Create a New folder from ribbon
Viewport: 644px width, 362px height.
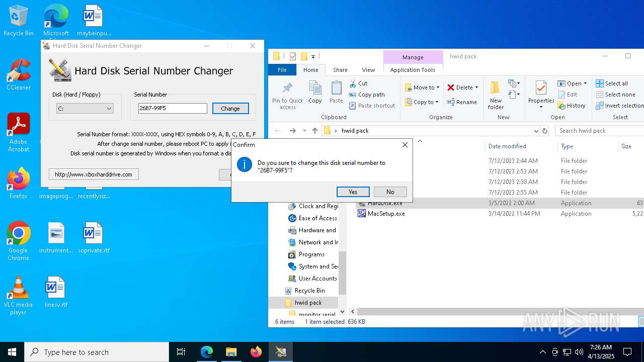click(496, 95)
